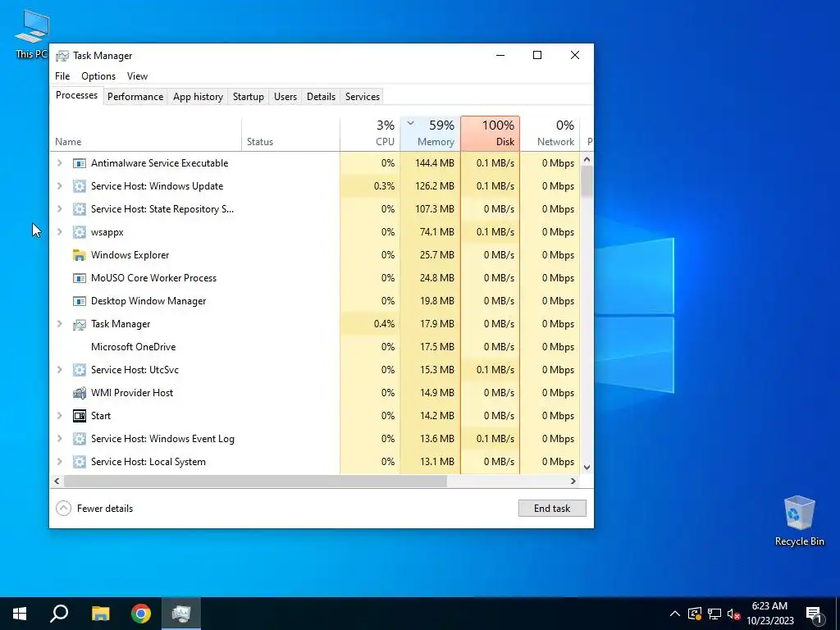Click the MoUSO Core Worker Process icon
The height and width of the screenshot is (630, 840).
point(80,278)
